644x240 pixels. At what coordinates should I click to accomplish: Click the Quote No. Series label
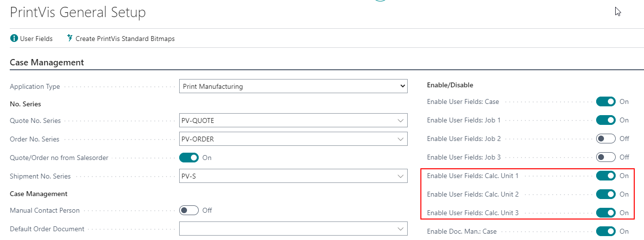point(35,120)
